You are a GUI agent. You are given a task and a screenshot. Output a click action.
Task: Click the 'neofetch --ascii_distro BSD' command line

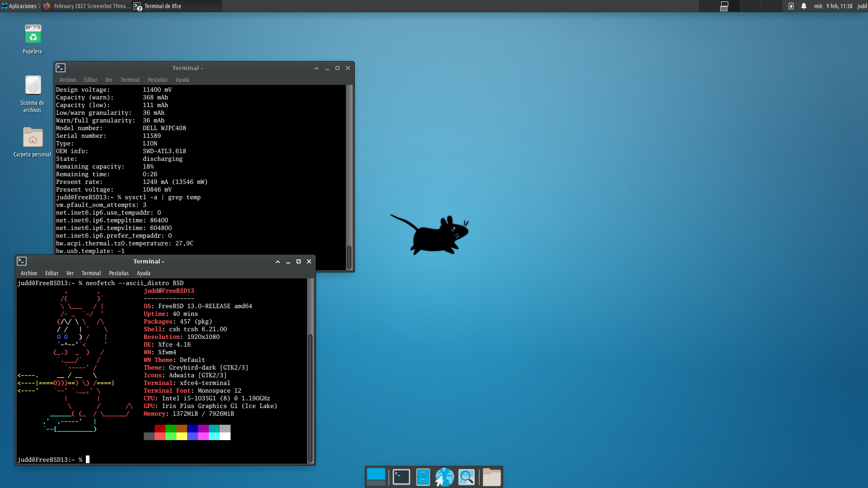click(x=135, y=283)
